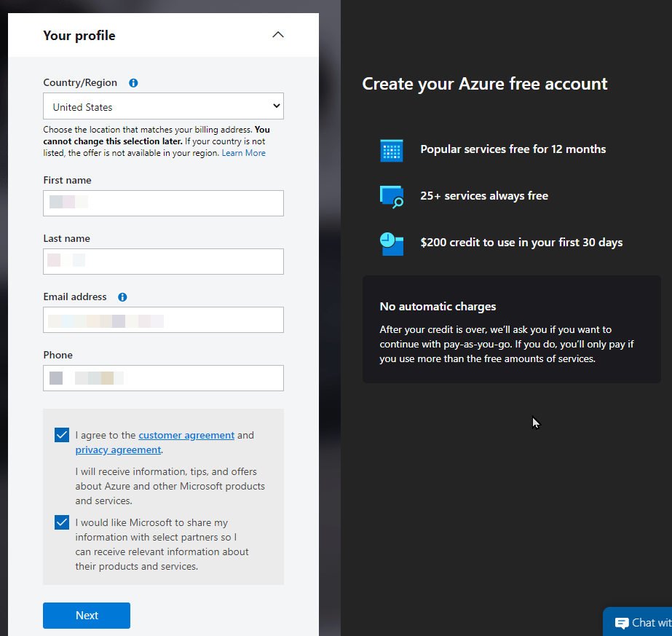Image resolution: width=672 pixels, height=636 pixels.
Task: Open the Country/Region dropdown showing United States
Action: coord(163,106)
